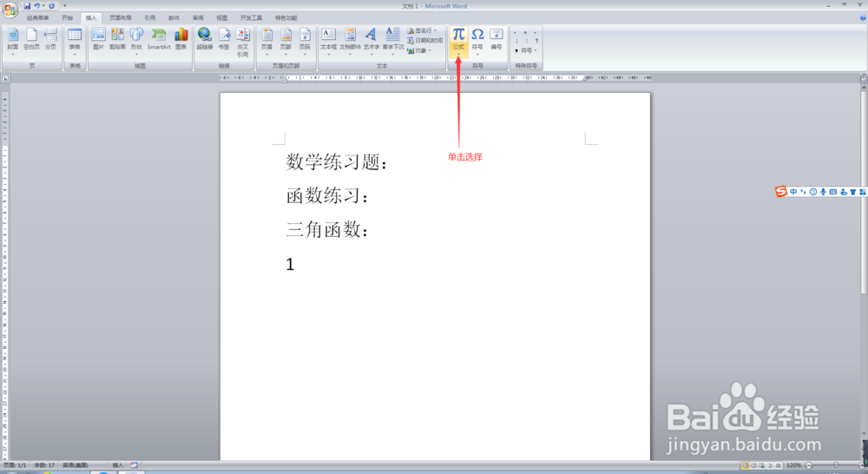Screen dimensions: 868x474
Task: Click the Office button
Action: [x=10, y=10]
